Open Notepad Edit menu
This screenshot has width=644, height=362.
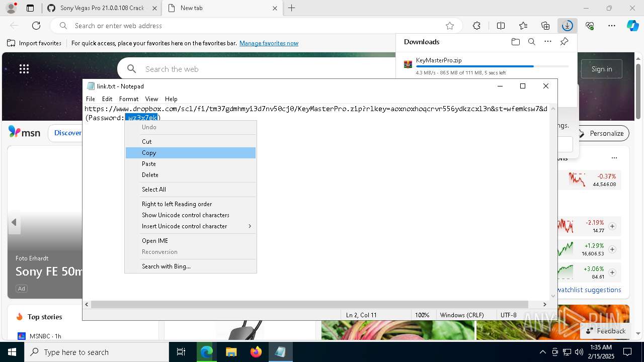click(x=107, y=99)
